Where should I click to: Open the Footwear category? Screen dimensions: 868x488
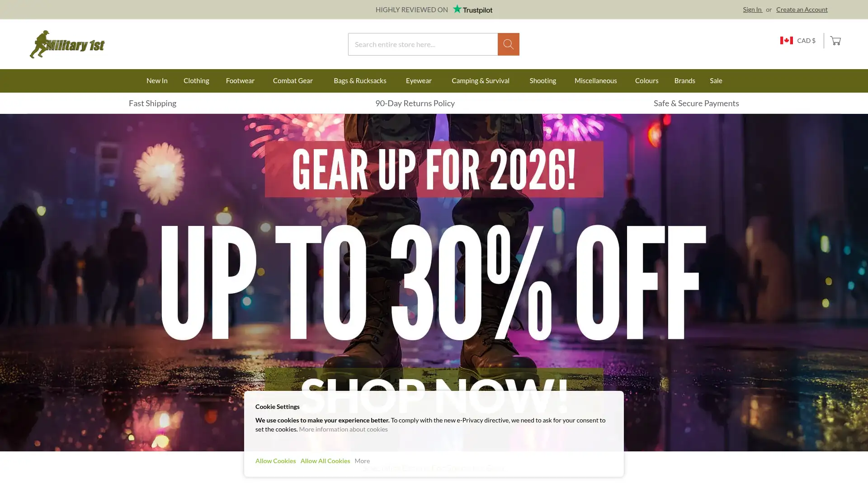pyautogui.click(x=240, y=80)
